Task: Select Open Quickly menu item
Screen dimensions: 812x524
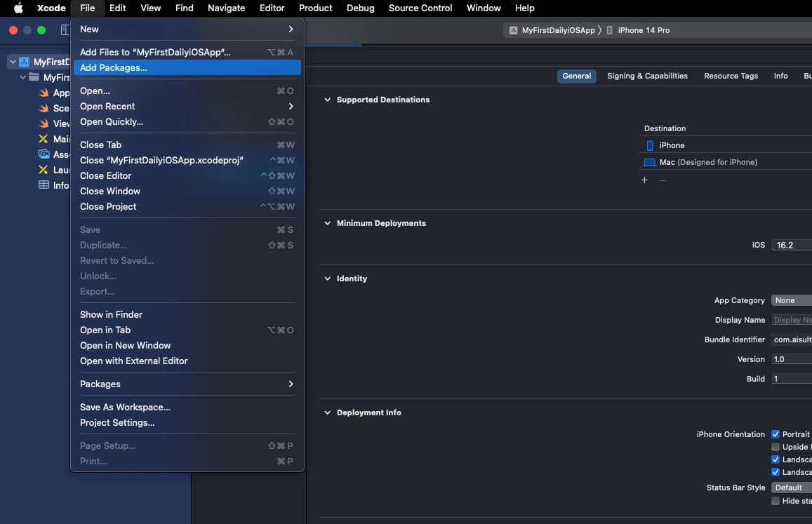Action: [187, 121]
